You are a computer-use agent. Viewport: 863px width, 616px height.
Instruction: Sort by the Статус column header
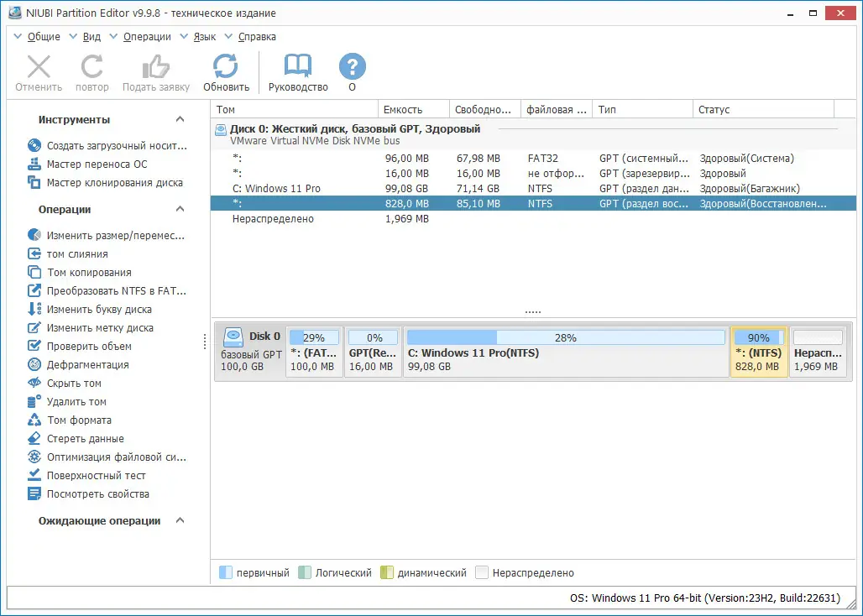tap(764, 109)
